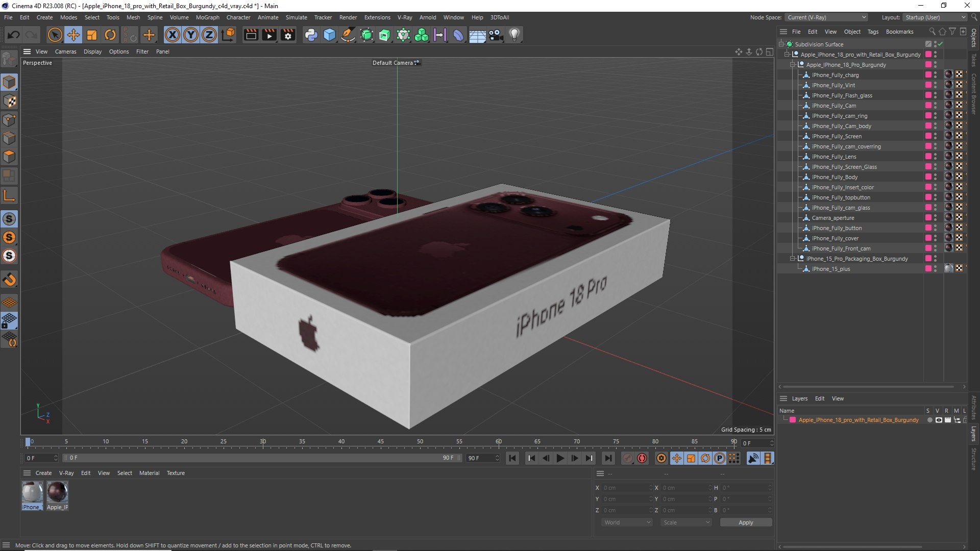The image size is (980, 551).
Task: Toggle visibility dots for iPhone_Fully_Screen
Action: 935,136
